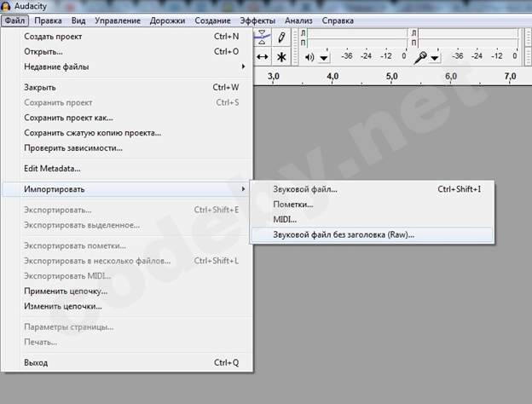The width and height of the screenshot is (532, 404).
Task: Choose Звуковой файл без заголовка (Raw)
Action: click(344, 234)
